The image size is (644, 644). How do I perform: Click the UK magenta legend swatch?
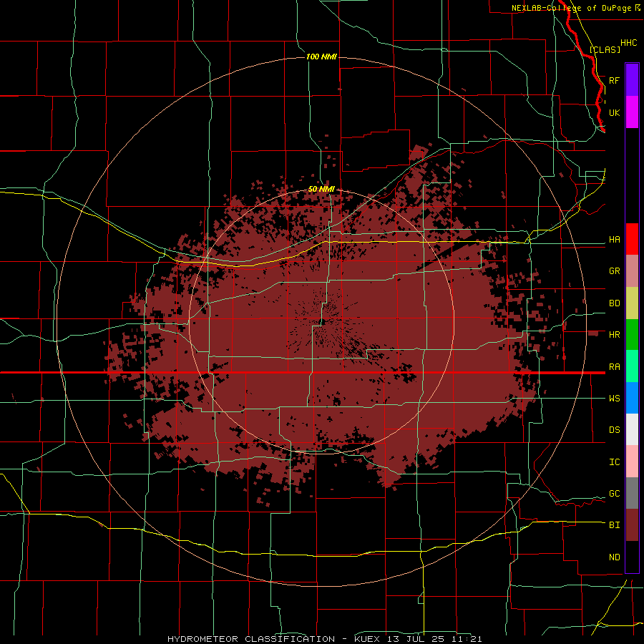click(632, 112)
